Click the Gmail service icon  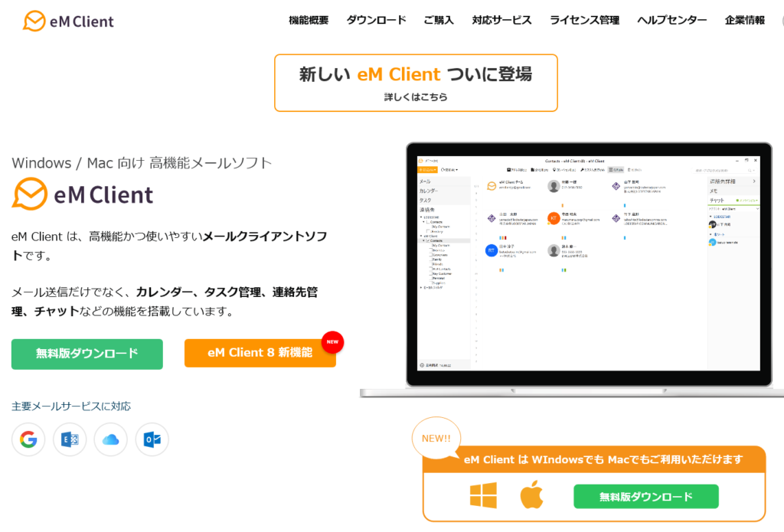(28, 439)
